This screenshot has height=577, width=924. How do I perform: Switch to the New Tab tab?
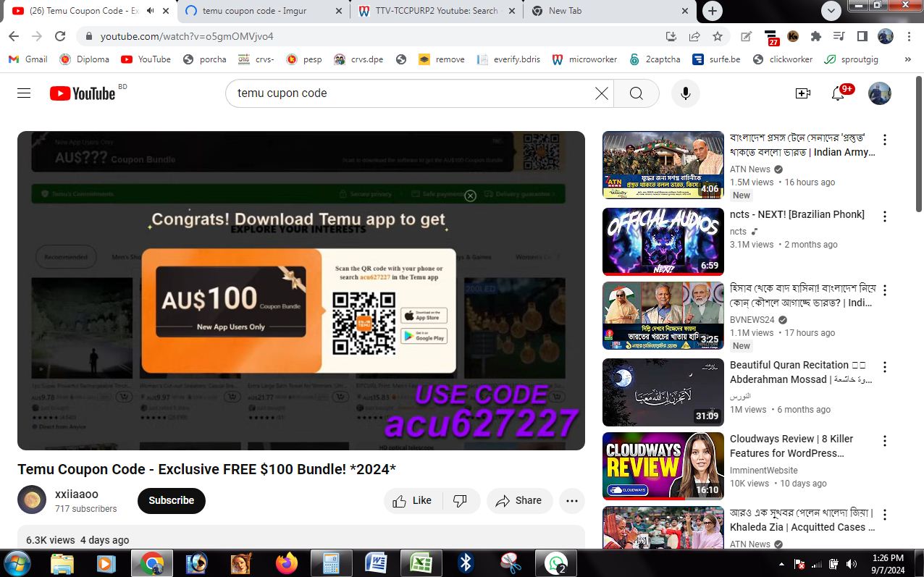(609, 11)
